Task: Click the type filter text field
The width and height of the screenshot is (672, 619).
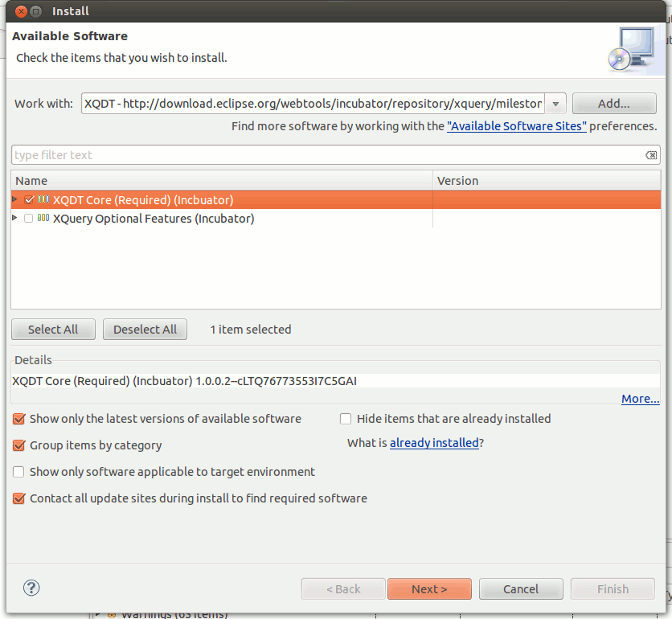Action: (x=335, y=154)
